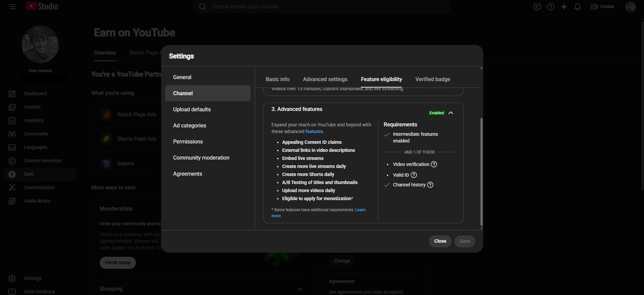Show Video verification help tooltip icon
Viewport: 644px width, 295px height.
click(x=434, y=164)
